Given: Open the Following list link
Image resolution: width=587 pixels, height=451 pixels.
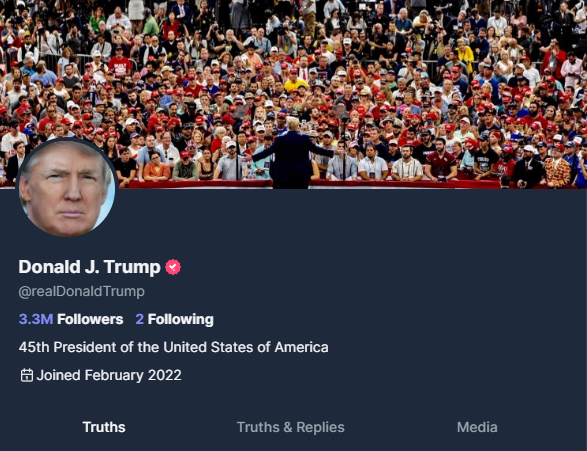Looking at the screenshot, I should pyautogui.click(x=180, y=319).
